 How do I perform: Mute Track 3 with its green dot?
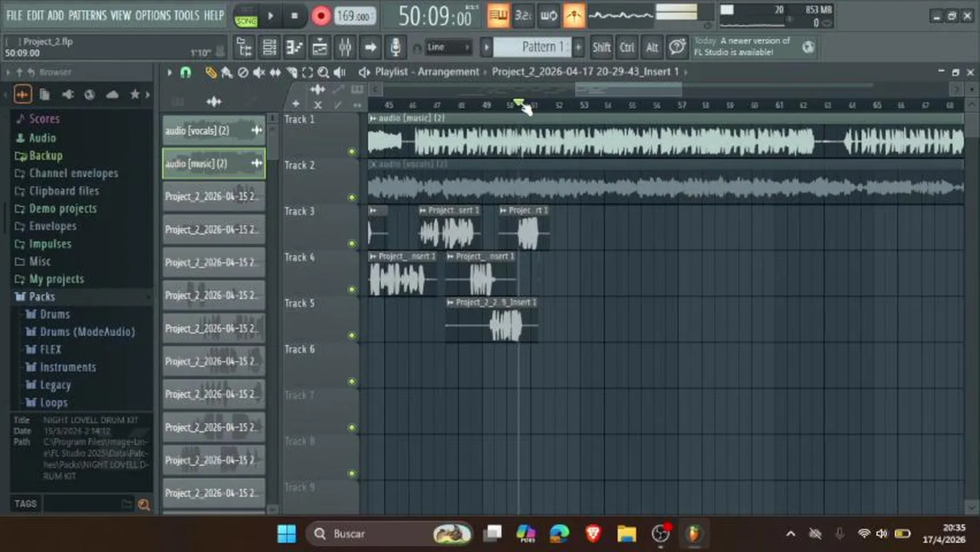pos(352,244)
